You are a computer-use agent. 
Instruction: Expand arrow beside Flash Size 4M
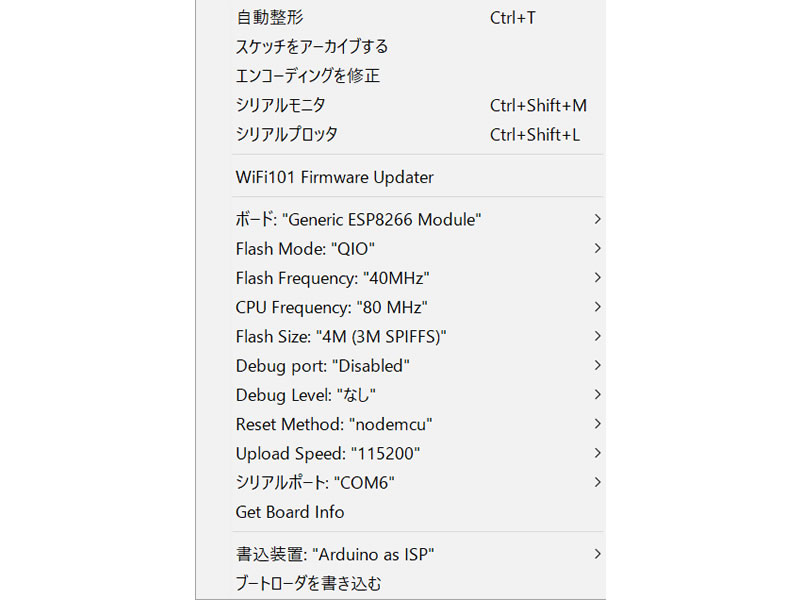coord(597,336)
